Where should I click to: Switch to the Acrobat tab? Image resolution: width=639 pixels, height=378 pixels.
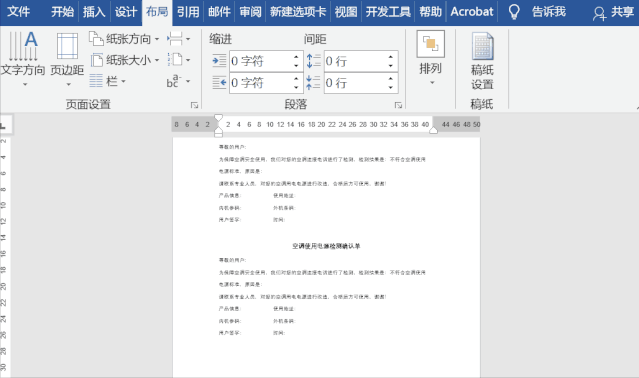pos(472,12)
